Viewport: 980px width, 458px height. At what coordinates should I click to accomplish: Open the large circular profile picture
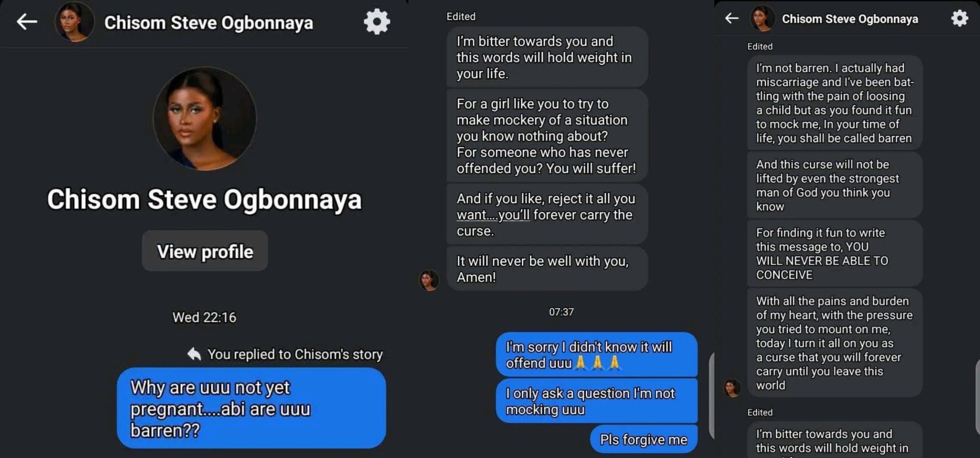tap(205, 119)
